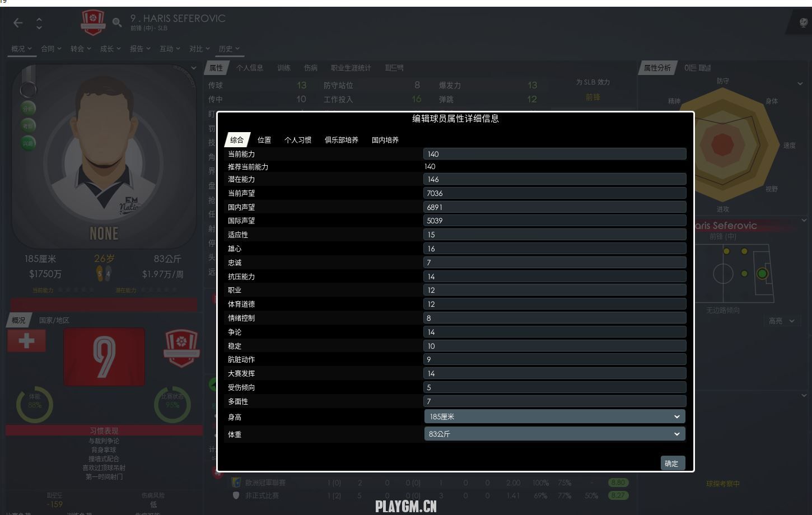
Task: Open the 伤病 tab
Action: (x=311, y=68)
